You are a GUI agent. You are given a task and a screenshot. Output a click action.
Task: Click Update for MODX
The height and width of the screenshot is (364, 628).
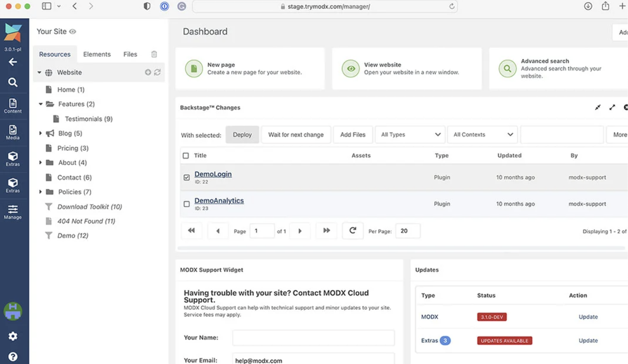point(588,317)
